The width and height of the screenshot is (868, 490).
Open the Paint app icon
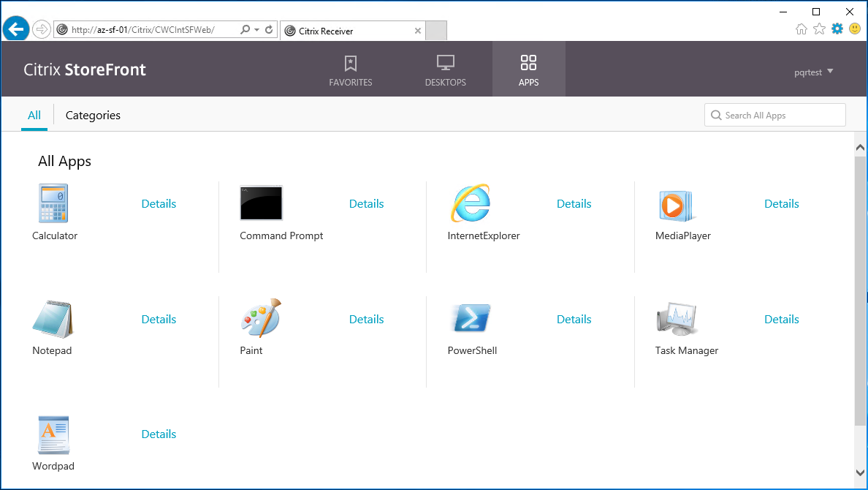pyautogui.click(x=262, y=317)
